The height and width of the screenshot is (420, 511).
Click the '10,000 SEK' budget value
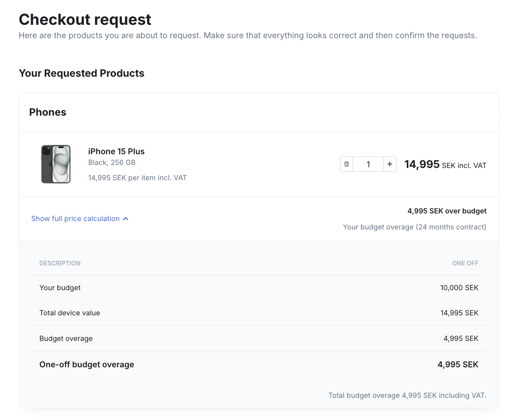459,288
